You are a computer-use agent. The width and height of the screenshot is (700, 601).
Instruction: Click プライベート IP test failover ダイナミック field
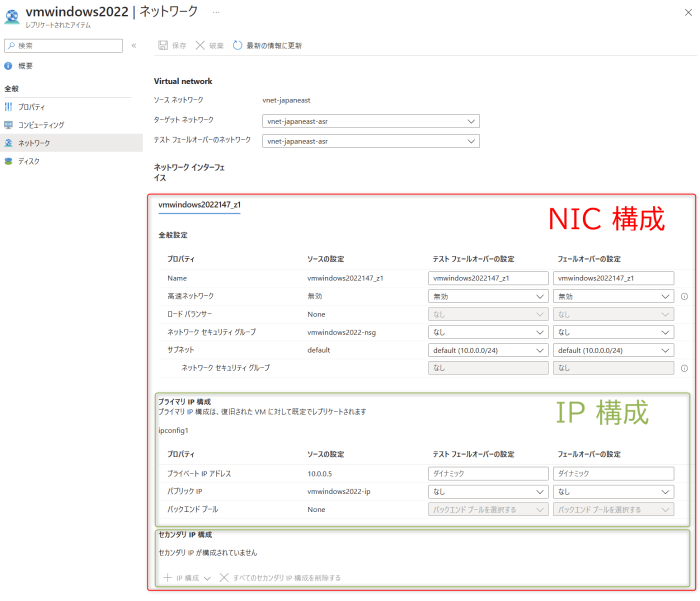click(488, 473)
